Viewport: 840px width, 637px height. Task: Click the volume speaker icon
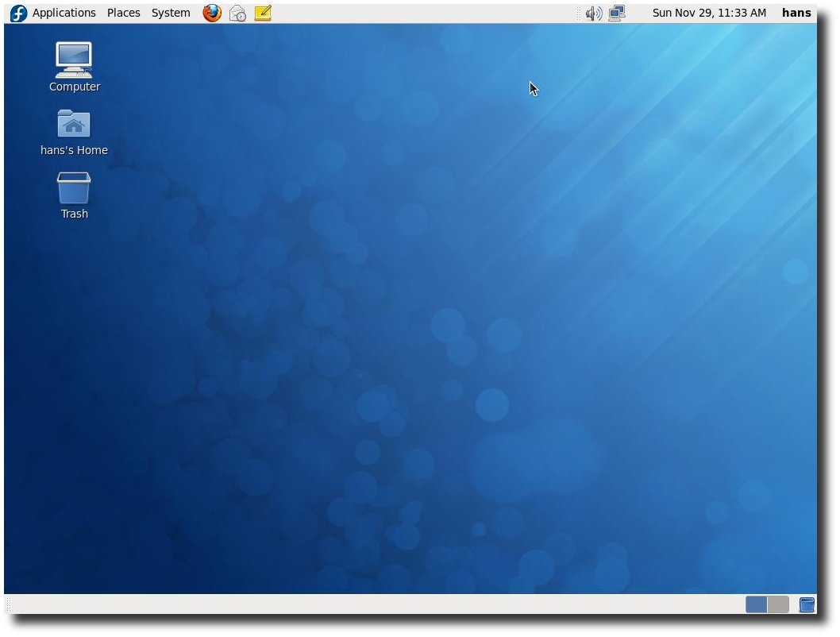(594, 14)
